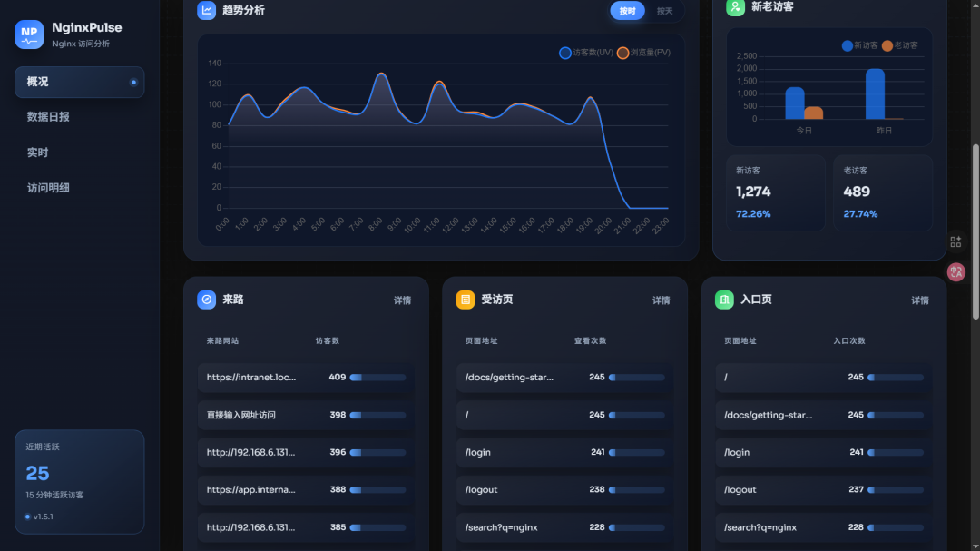Screen dimensions: 980x551
Task: Click the 查看次数 column header
Action: coord(590,340)
